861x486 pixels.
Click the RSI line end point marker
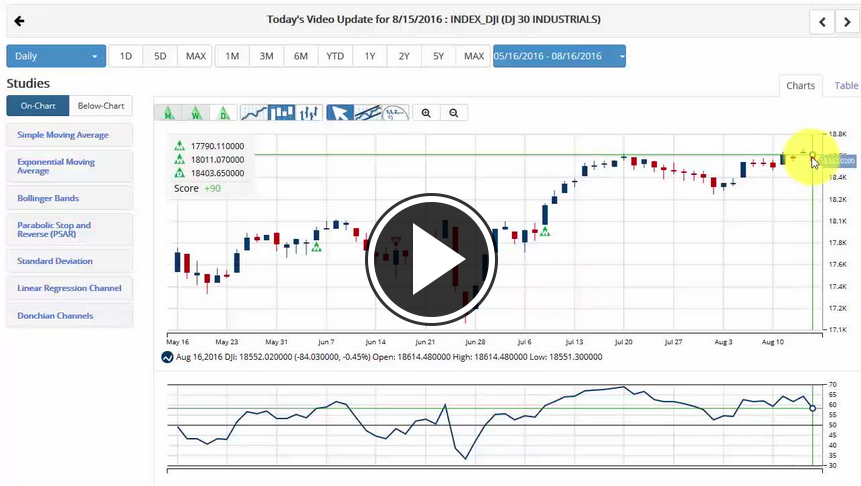click(812, 408)
